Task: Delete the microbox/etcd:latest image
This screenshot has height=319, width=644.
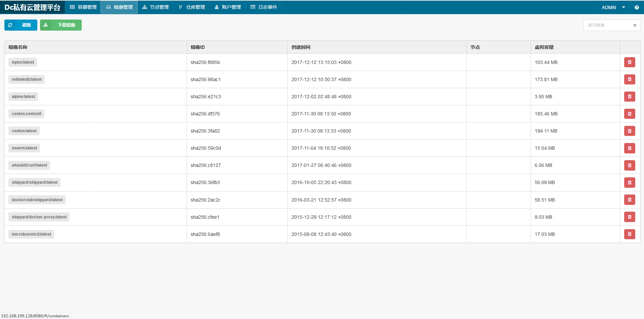Action: [630, 234]
